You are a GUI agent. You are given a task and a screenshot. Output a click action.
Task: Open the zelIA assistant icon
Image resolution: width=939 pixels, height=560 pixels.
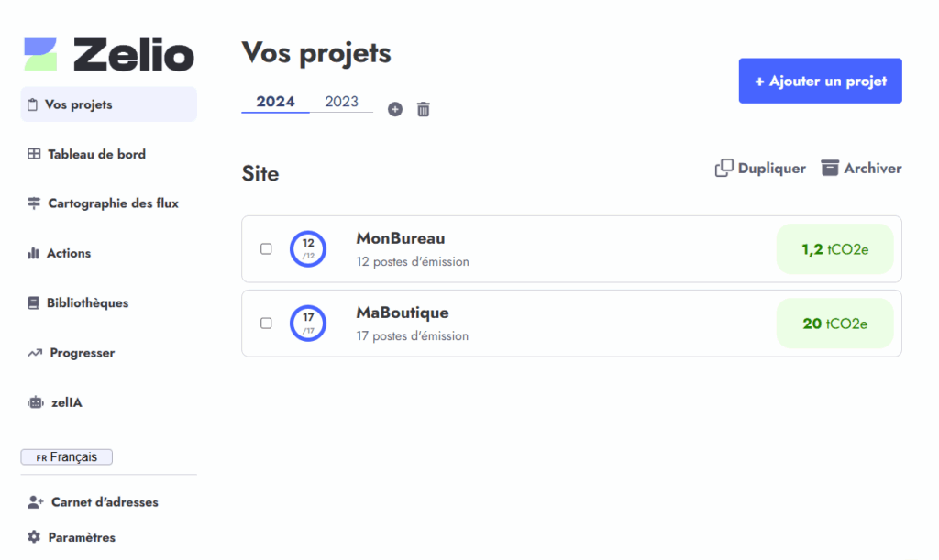pos(34,401)
